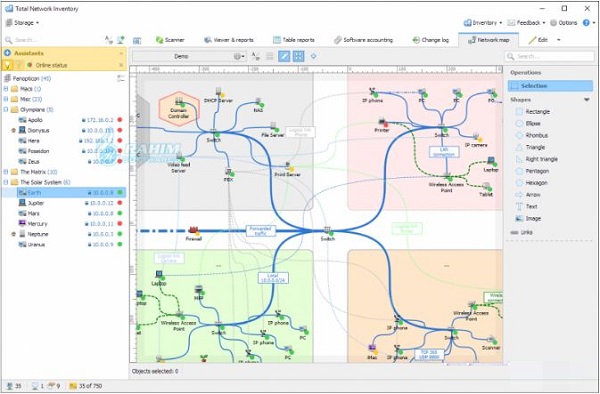Collapse The Solar System folder

click(x=6, y=182)
